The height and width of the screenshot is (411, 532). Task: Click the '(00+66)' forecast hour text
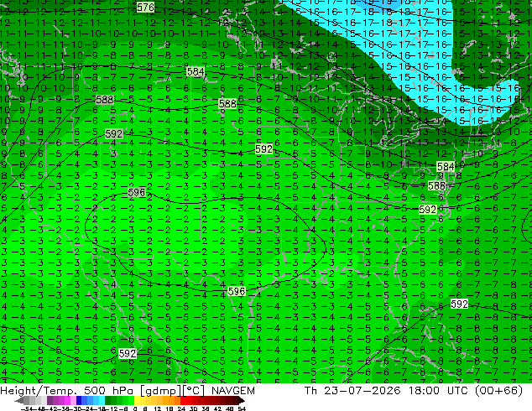(x=498, y=391)
